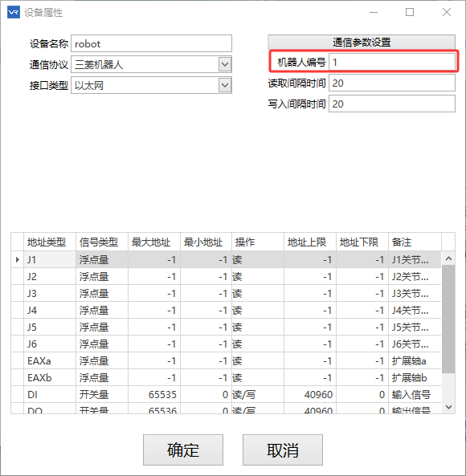Click the VR app icon in title bar
The height and width of the screenshot is (476, 466).
(x=14, y=13)
